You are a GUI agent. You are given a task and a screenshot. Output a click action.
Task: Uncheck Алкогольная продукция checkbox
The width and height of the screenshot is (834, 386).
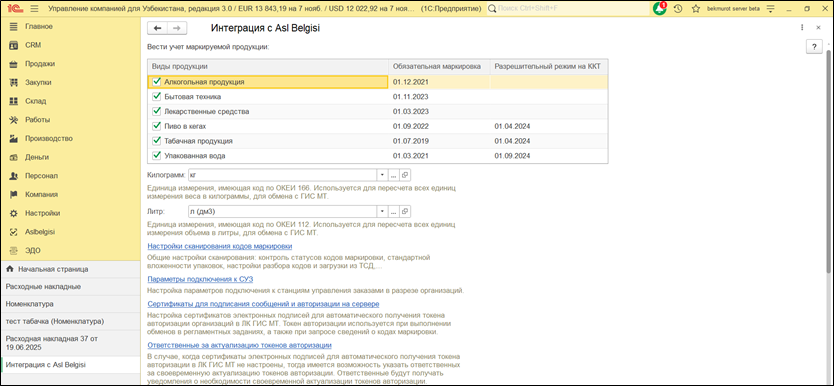(156, 82)
